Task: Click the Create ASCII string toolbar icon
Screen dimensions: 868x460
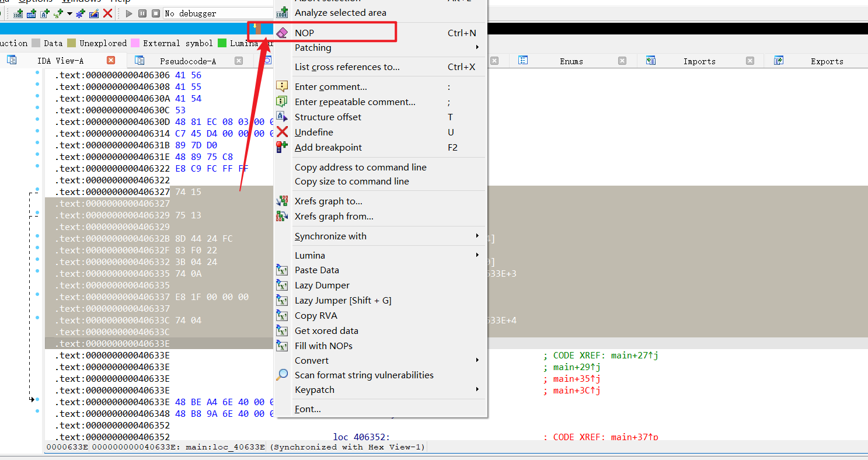Action: pyautogui.click(x=45, y=13)
